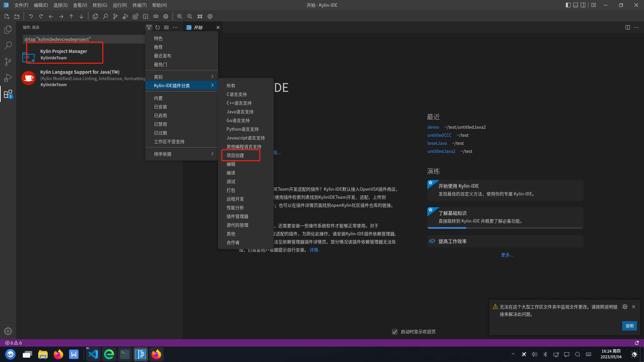Toggle the secondary sidebar layout icon

pyautogui.click(x=583, y=5)
